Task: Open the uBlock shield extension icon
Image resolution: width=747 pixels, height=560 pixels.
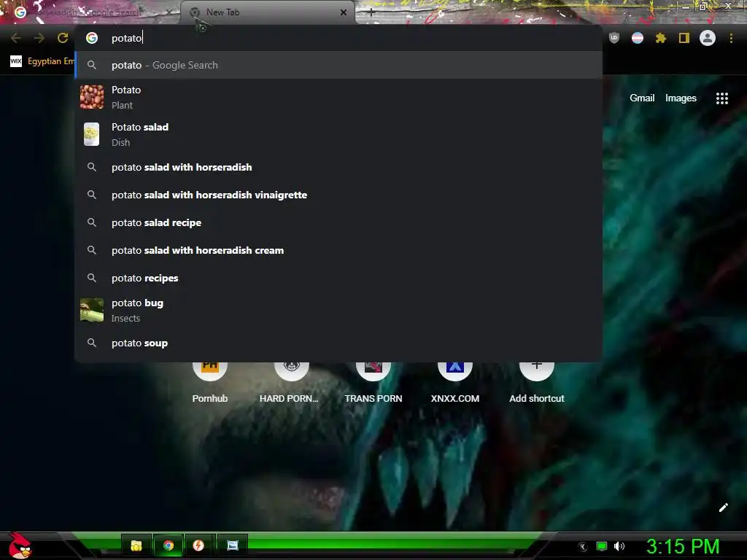Action: (x=614, y=38)
